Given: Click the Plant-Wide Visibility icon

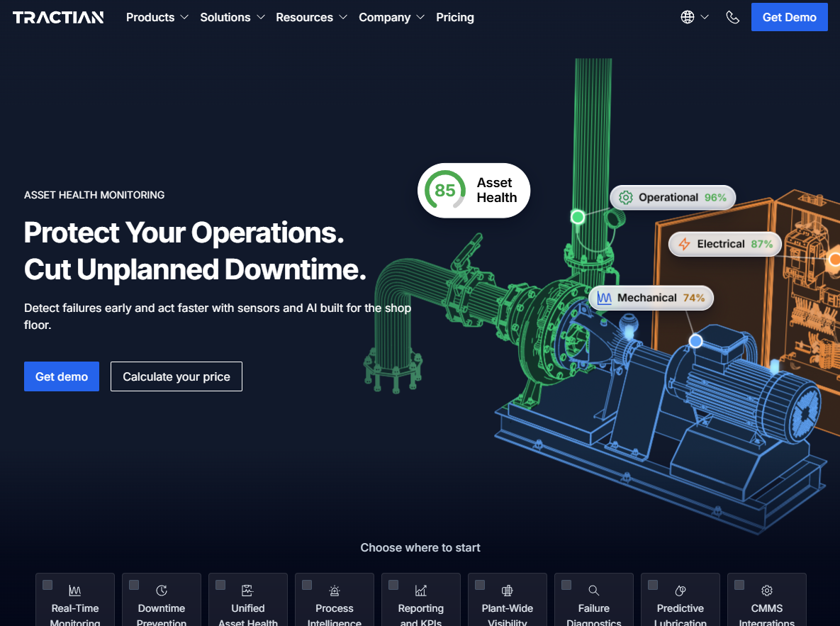Looking at the screenshot, I should click(x=508, y=591).
